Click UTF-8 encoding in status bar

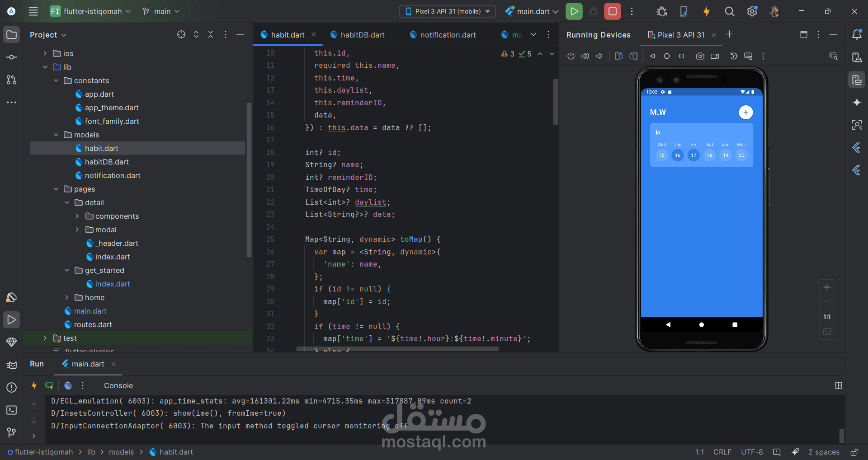[752, 452]
